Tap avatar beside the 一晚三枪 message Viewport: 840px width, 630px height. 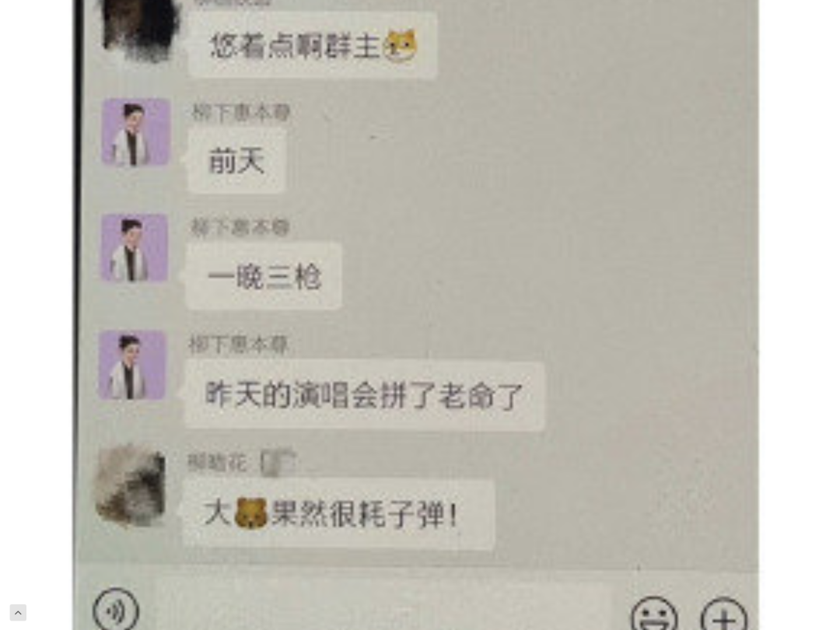(x=134, y=247)
